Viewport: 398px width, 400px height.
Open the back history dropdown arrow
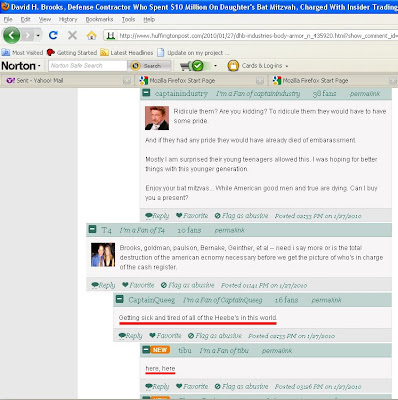click(x=38, y=35)
